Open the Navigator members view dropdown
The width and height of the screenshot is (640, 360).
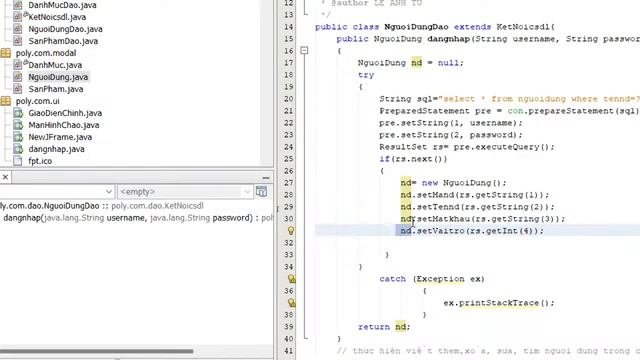[x=109, y=191]
